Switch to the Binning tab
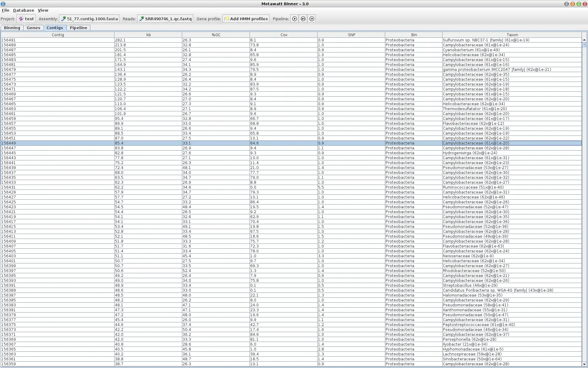 click(x=12, y=28)
